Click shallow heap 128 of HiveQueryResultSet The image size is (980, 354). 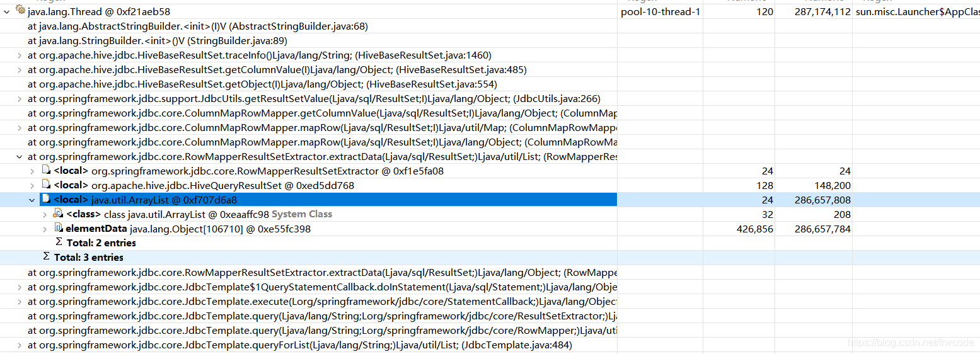pos(765,186)
